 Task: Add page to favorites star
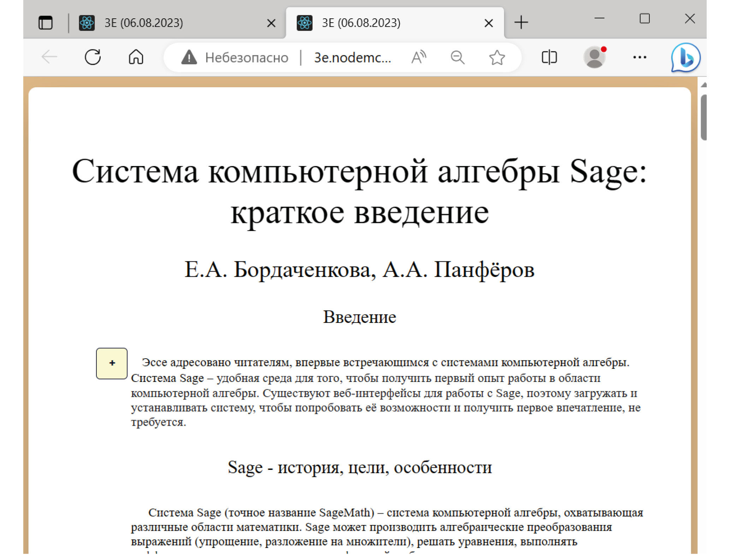tap(497, 57)
